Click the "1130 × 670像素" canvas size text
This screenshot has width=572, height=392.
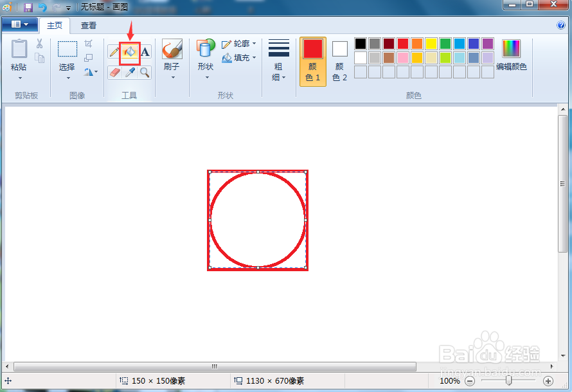tap(275, 381)
